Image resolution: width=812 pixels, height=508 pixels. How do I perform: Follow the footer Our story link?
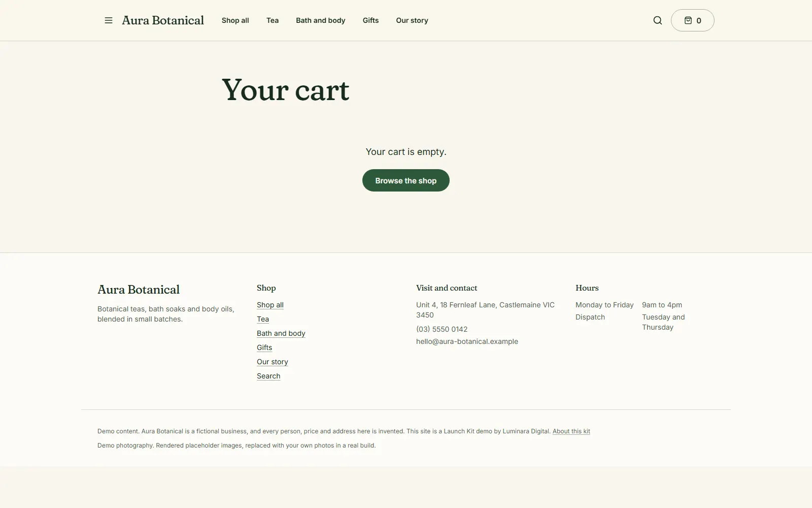(x=273, y=362)
